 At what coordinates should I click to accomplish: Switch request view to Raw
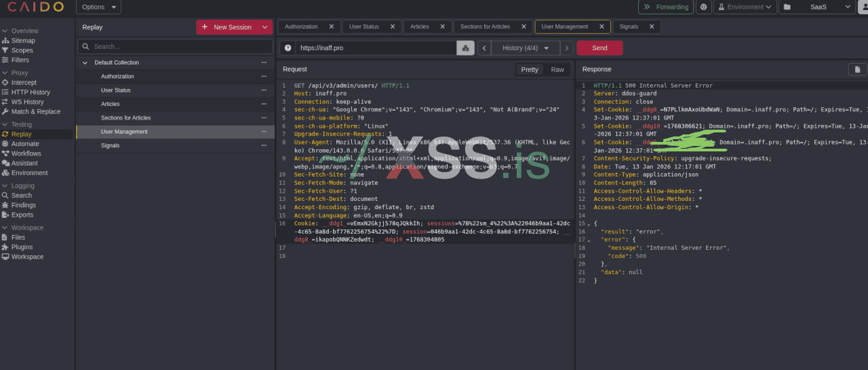click(x=557, y=69)
